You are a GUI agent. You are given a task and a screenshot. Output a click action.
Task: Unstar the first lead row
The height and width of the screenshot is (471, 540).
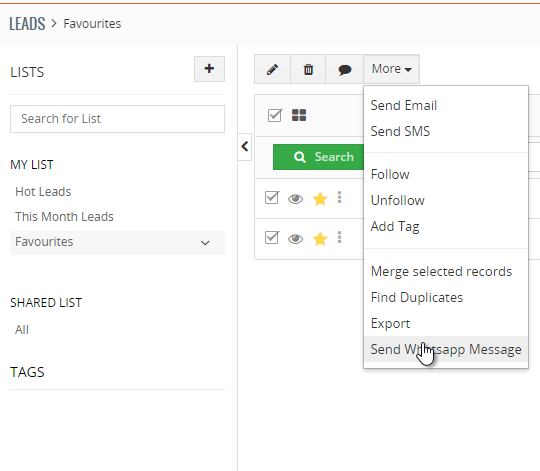click(320, 199)
